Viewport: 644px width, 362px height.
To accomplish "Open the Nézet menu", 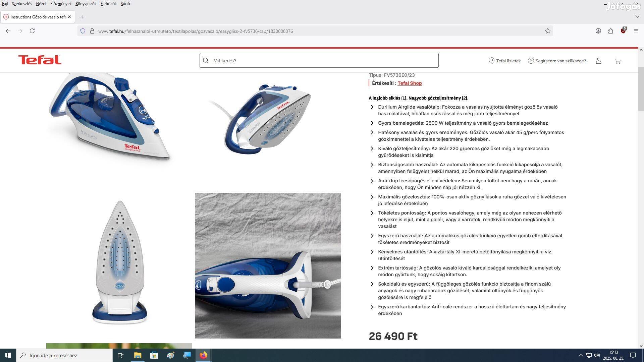I will 41,4.
